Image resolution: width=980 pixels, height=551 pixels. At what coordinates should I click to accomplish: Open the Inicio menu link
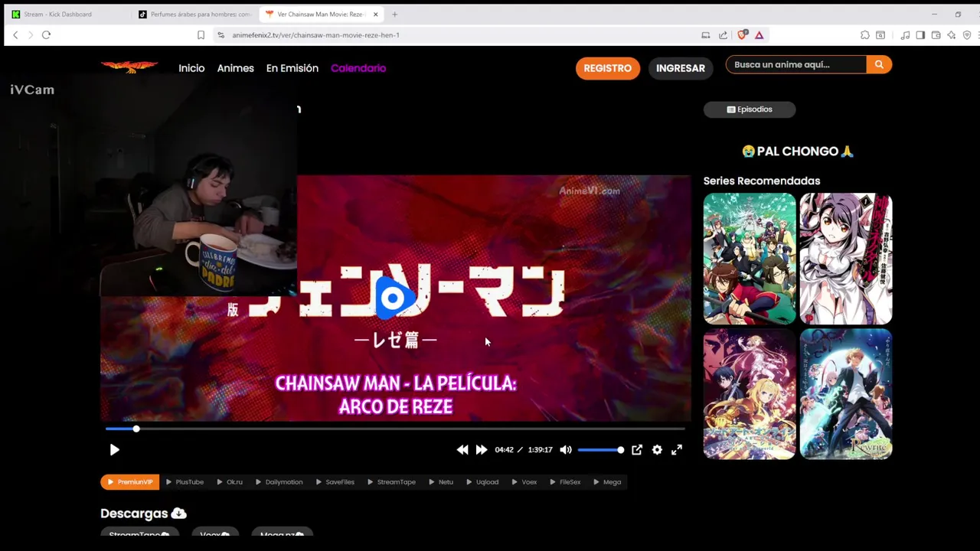191,68
